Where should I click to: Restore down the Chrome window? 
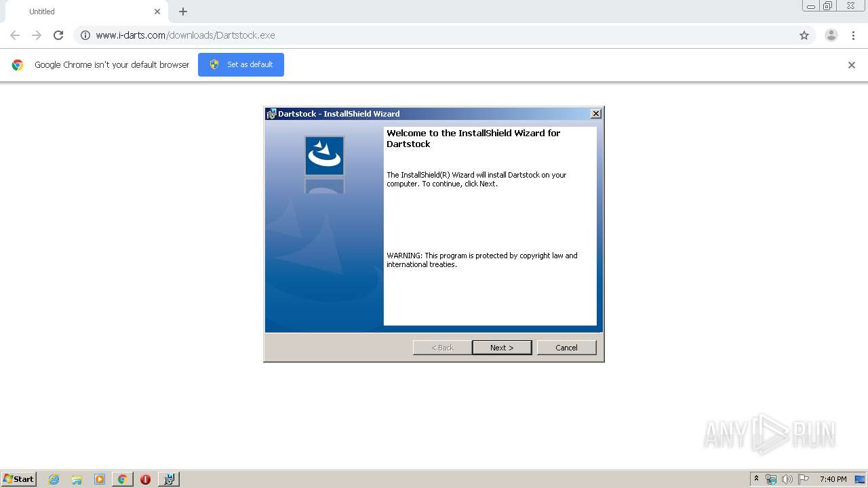[x=827, y=6]
